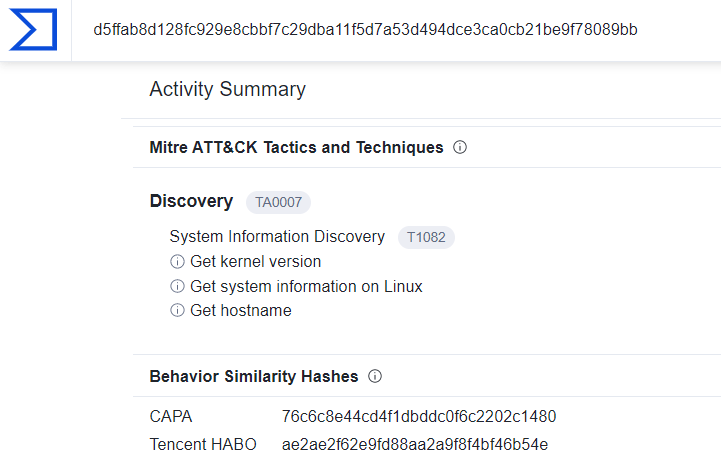Screen dimensions: 721x471
Task: Open the TA0007 tactic badge
Action: (278, 202)
